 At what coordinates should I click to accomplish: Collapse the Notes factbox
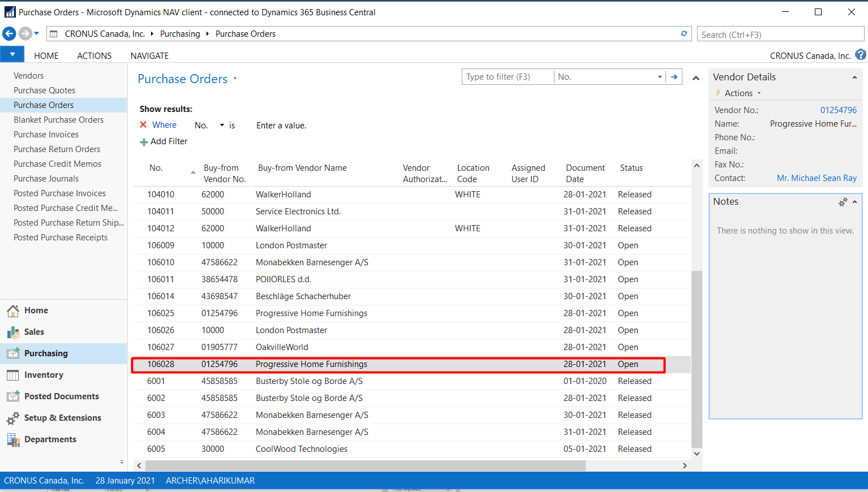pos(854,202)
